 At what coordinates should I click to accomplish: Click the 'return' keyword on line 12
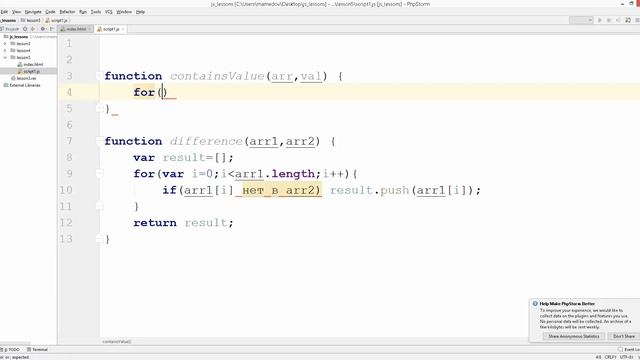click(155, 223)
